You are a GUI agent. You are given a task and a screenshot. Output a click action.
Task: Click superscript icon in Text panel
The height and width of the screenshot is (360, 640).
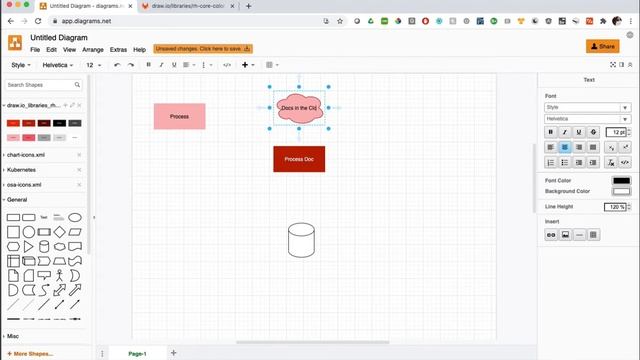[625, 147]
